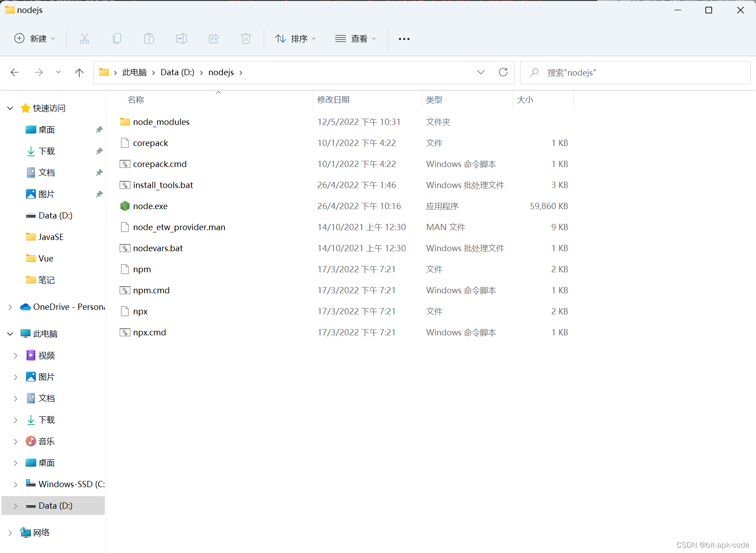Go forward with the right arrow
Screen dimensions: 756x553
click(x=39, y=73)
